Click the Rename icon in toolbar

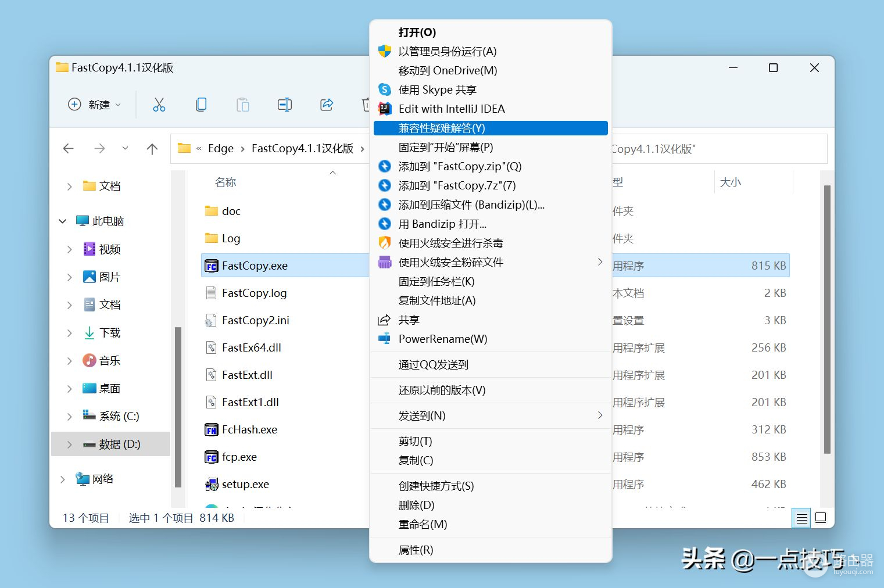[x=285, y=105]
